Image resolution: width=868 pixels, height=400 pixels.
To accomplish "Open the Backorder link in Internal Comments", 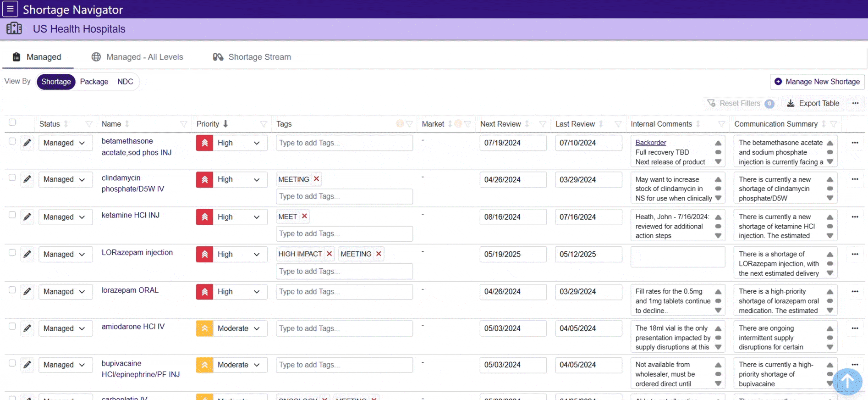I will 650,143.
